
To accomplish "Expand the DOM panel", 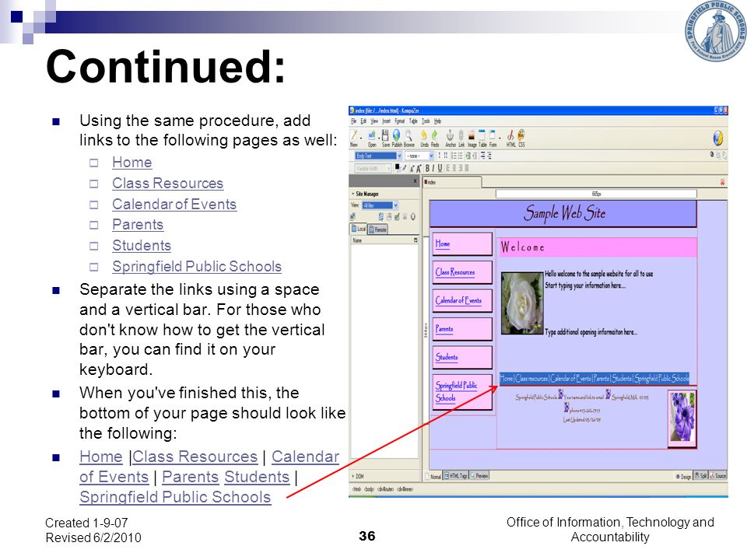I will [x=357, y=476].
